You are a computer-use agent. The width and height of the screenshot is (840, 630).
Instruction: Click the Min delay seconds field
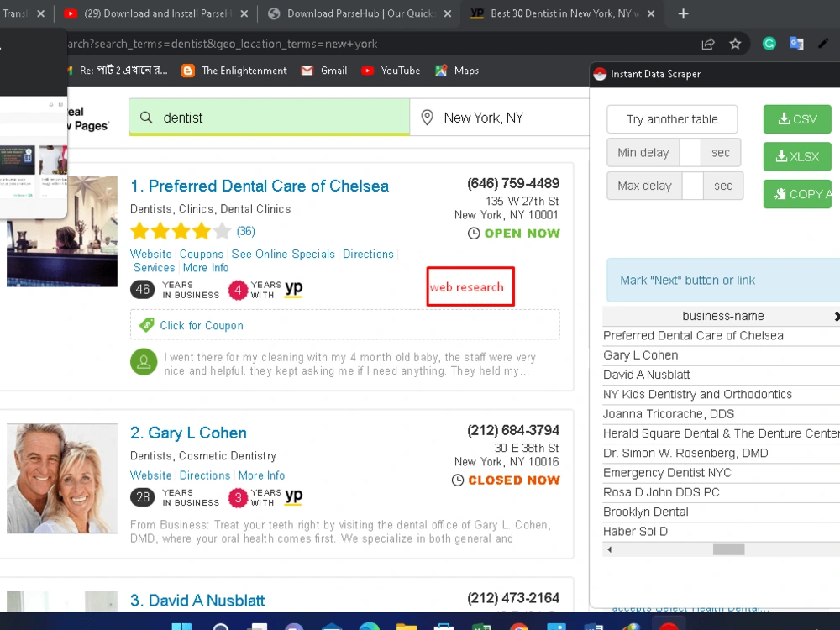[x=690, y=153]
